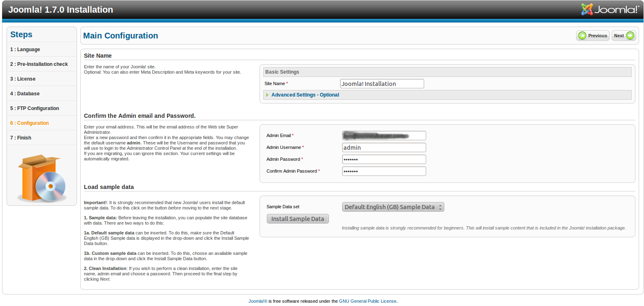The height and width of the screenshot is (306, 644).
Task: Click the Install Sample Data button
Action: pos(298,219)
